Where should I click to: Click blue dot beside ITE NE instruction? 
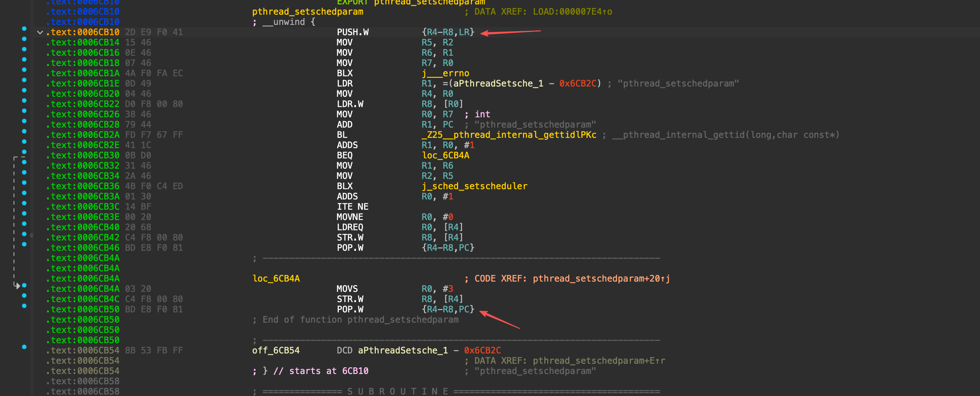pos(24,203)
